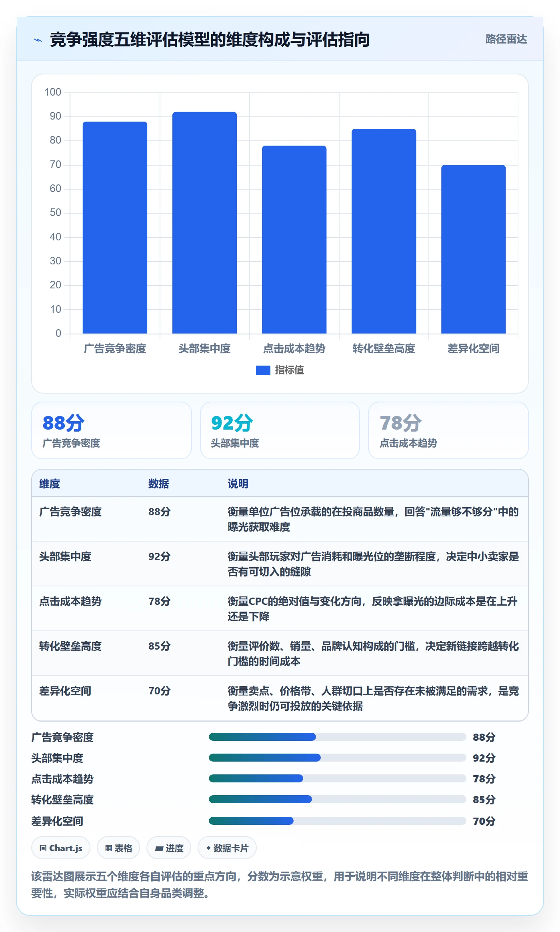This screenshot has width=560, height=932.
Task: Click the 50 y-axis tick label
Action: pyautogui.click(x=55, y=213)
